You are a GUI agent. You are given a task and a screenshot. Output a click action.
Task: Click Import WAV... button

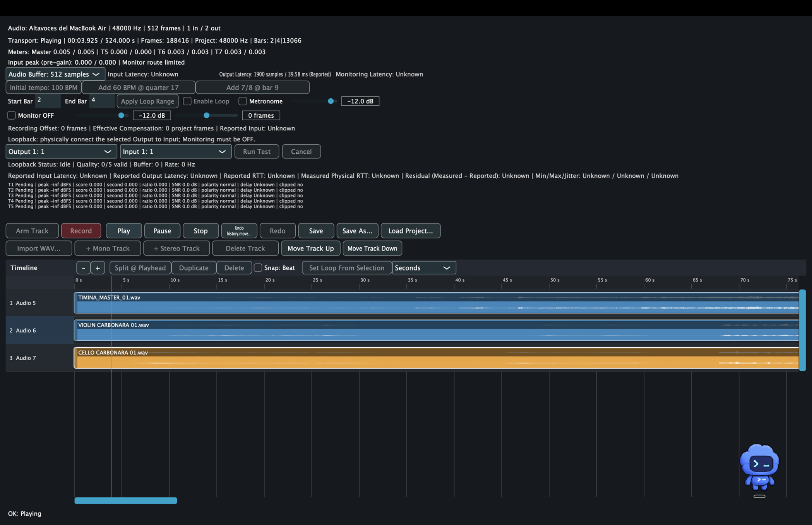click(x=39, y=248)
